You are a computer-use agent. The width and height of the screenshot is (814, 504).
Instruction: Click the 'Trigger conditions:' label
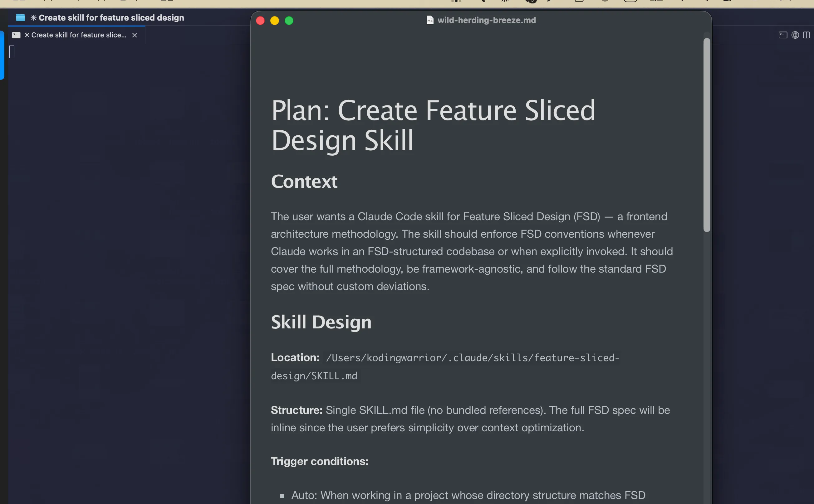(x=319, y=461)
